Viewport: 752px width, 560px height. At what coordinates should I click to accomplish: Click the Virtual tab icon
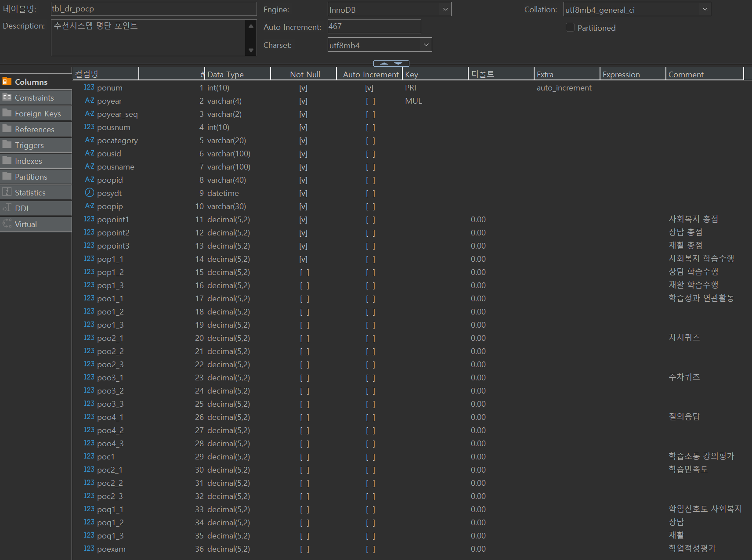point(7,224)
